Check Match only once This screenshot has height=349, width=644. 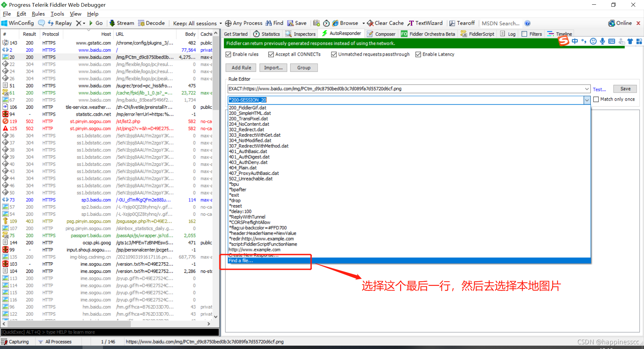[x=596, y=99]
